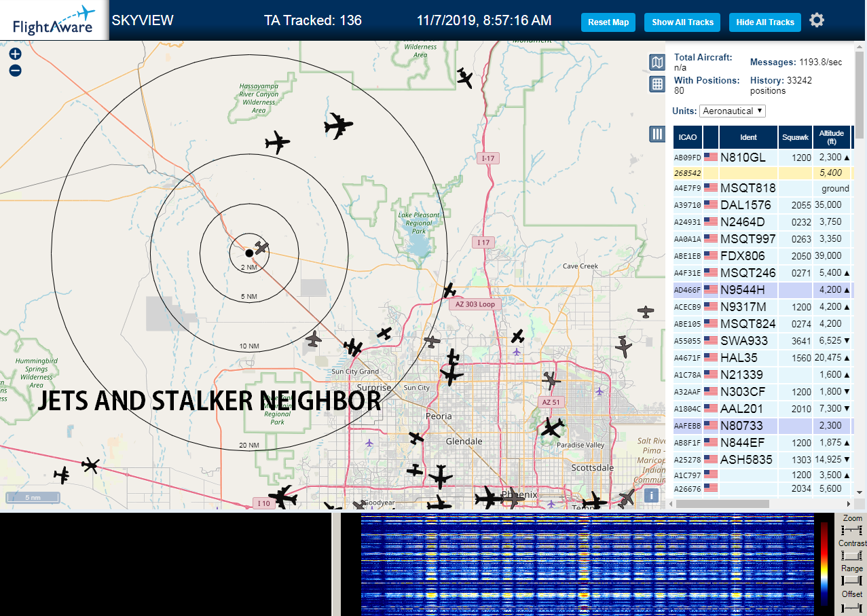Click US flag in ASH5835 row
Viewport: 867px width, 616px height.
(711, 459)
